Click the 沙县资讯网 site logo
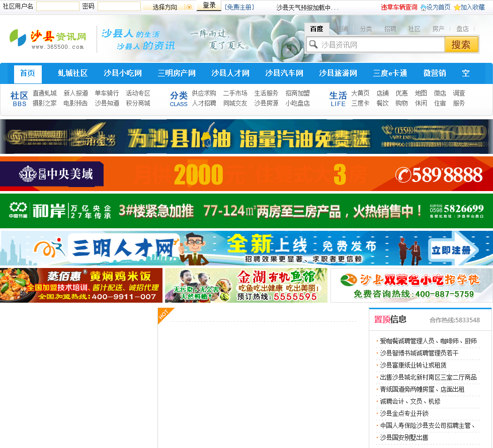The width and height of the screenshot is (493, 448). [47, 39]
